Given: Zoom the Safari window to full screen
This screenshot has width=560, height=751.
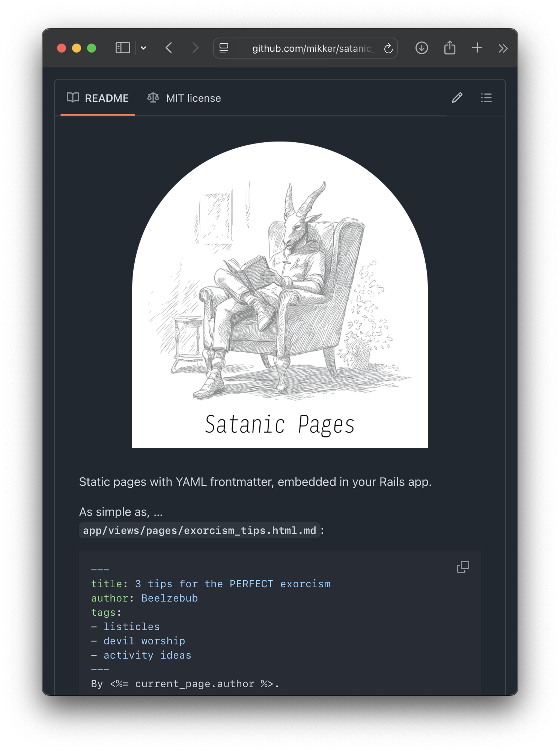Looking at the screenshot, I should pyautogui.click(x=92, y=48).
